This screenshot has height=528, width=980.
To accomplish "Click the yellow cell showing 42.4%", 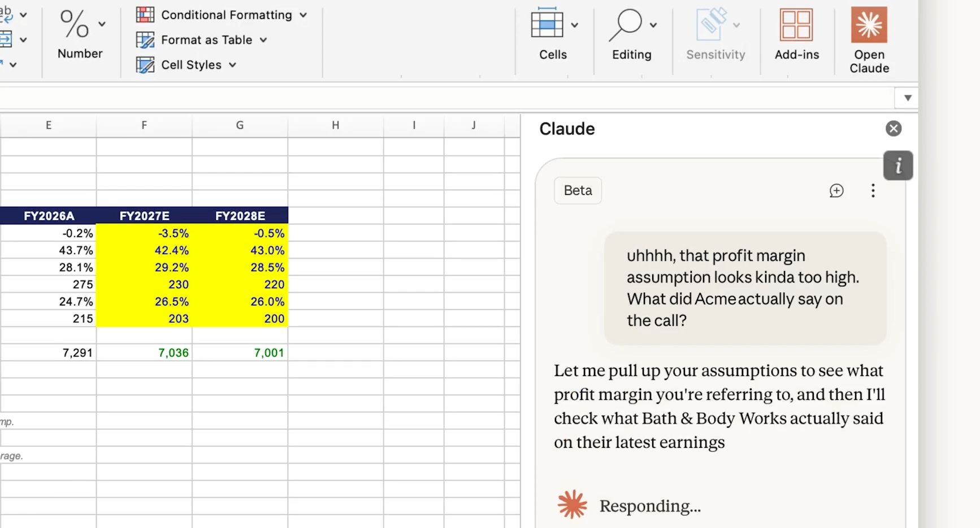I will [144, 250].
